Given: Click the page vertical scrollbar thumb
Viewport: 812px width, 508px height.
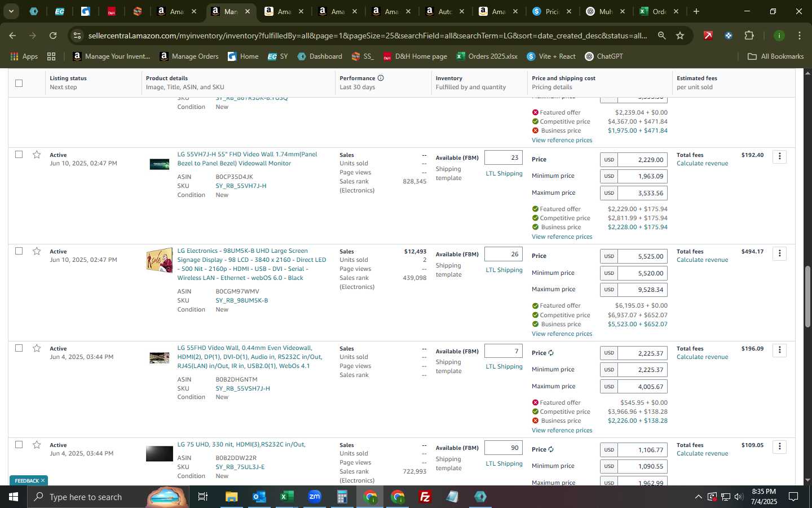Looking at the screenshot, I should [x=807, y=296].
